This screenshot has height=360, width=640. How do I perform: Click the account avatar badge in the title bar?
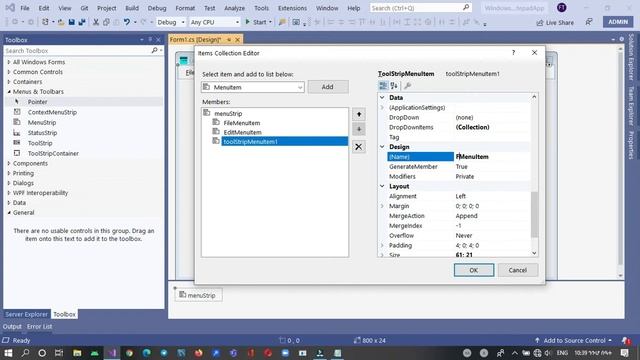[562, 8]
